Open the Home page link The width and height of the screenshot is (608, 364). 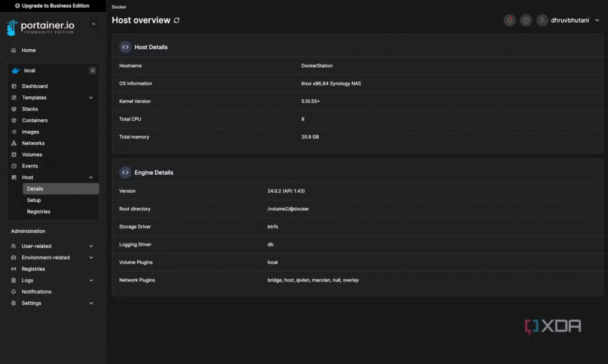(28, 50)
